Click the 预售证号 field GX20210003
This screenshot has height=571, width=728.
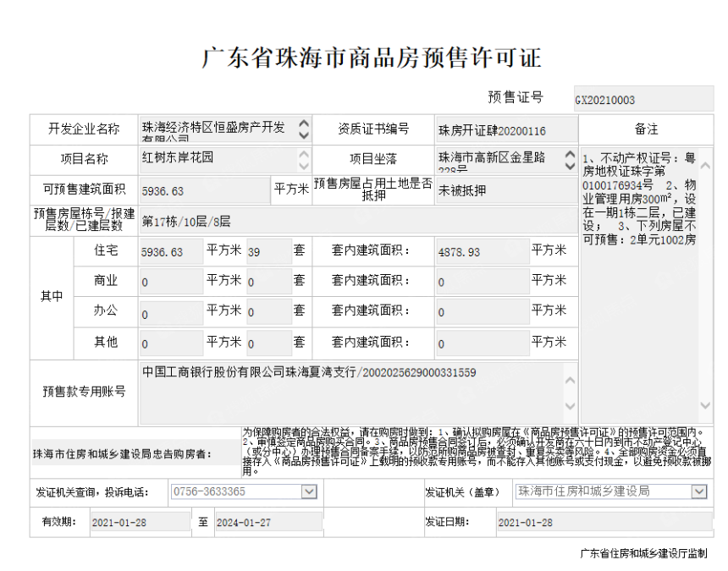point(643,99)
